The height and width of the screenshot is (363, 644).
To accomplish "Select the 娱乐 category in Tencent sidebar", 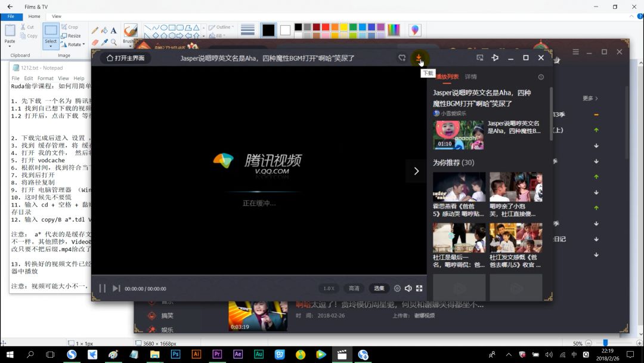I will point(167,330).
